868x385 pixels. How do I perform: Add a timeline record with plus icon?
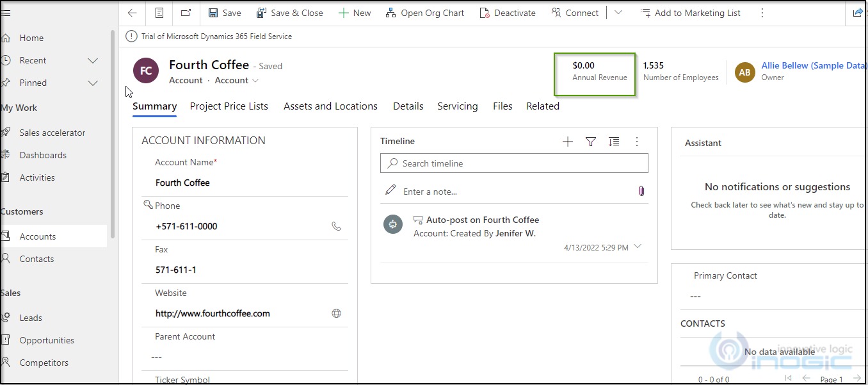point(568,142)
